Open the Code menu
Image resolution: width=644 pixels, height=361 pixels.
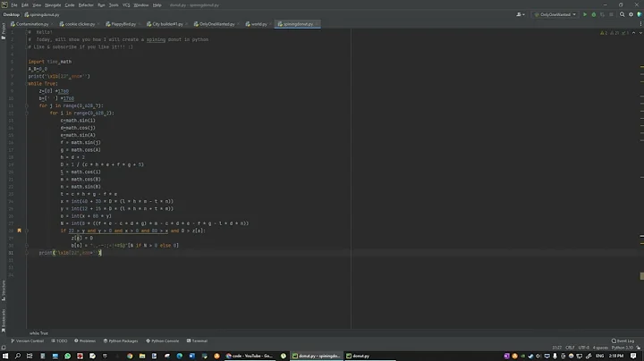pos(70,5)
